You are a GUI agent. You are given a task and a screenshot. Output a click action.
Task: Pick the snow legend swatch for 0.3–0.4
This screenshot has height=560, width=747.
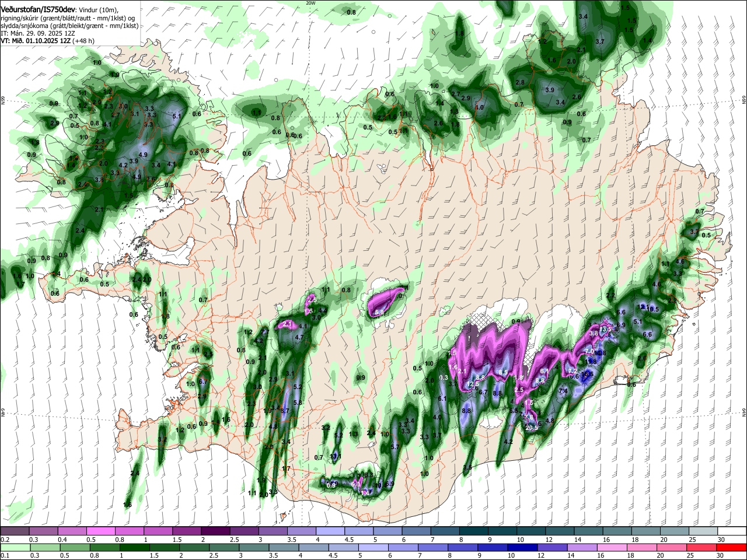(43, 531)
